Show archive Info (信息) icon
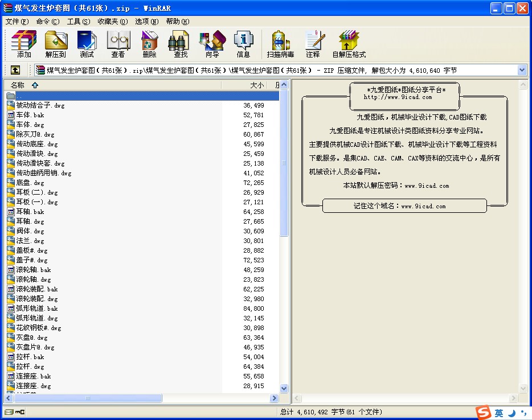Screen dimensions: 532x420 point(243,44)
